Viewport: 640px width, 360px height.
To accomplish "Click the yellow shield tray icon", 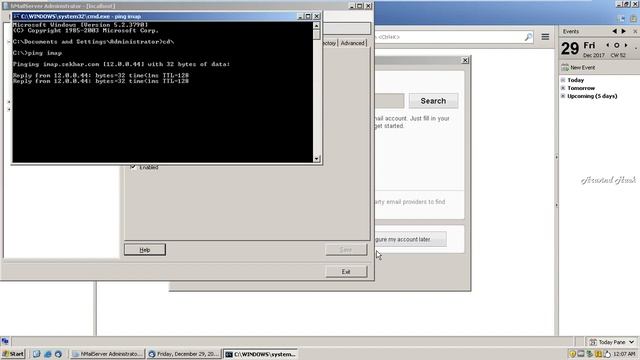I will coord(572,354).
